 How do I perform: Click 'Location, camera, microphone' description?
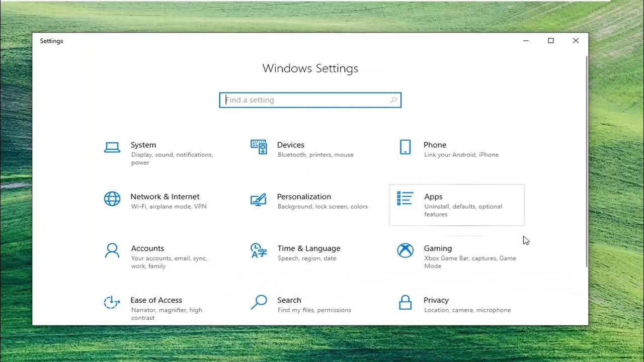(x=467, y=310)
